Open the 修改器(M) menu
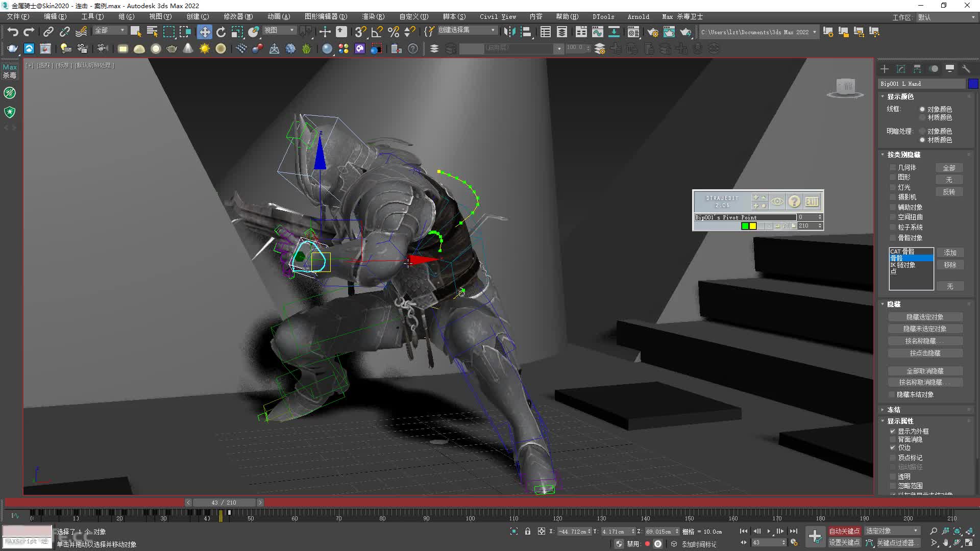The width and height of the screenshot is (980, 551). click(238, 17)
